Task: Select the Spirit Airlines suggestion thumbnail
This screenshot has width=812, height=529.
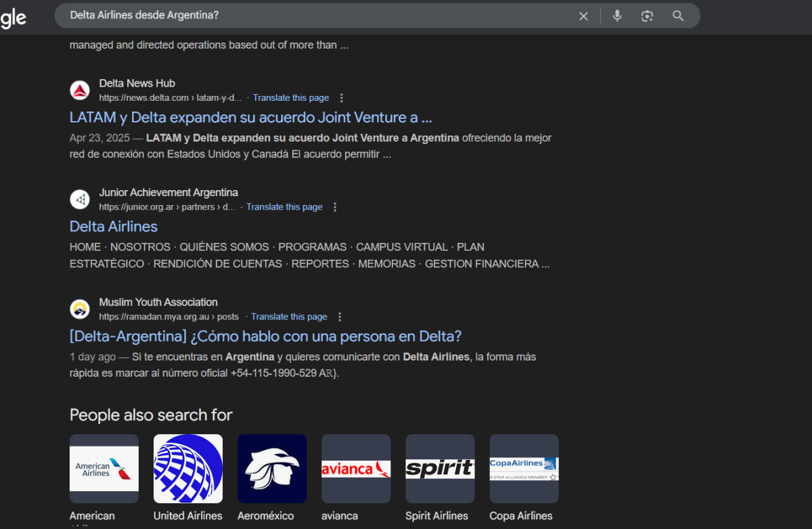Action: point(440,468)
